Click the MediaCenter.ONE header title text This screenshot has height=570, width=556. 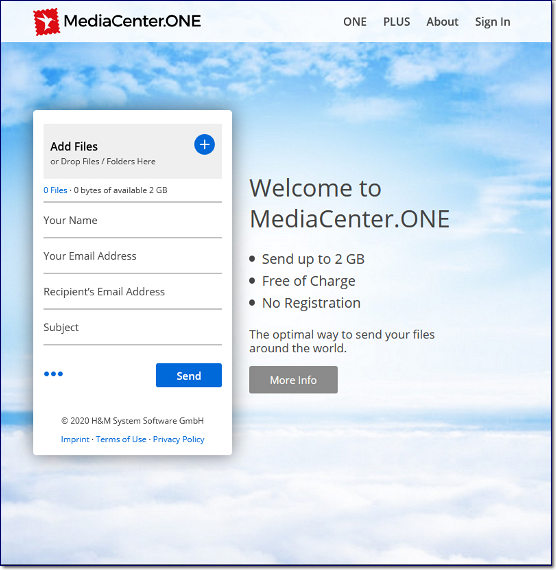[132, 21]
